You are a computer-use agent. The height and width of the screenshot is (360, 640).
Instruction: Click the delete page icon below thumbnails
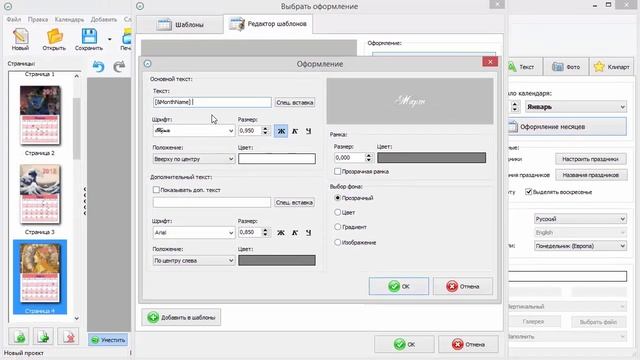click(x=68, y=337)
